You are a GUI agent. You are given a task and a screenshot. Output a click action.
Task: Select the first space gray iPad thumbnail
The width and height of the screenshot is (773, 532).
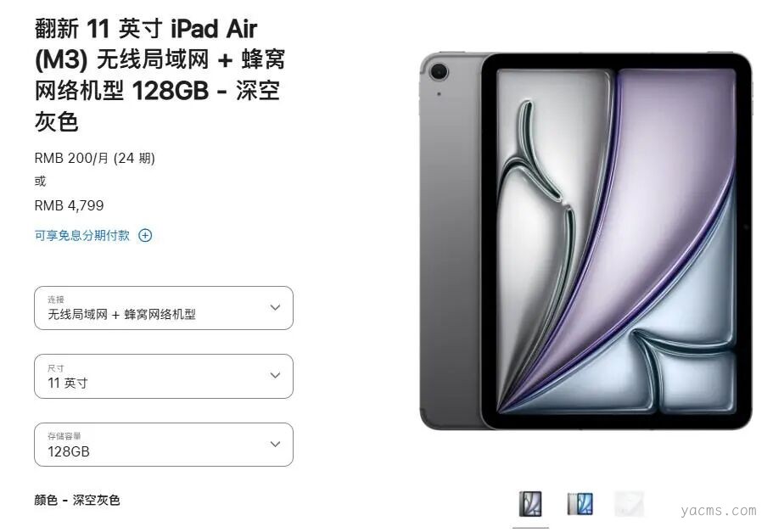530,504
